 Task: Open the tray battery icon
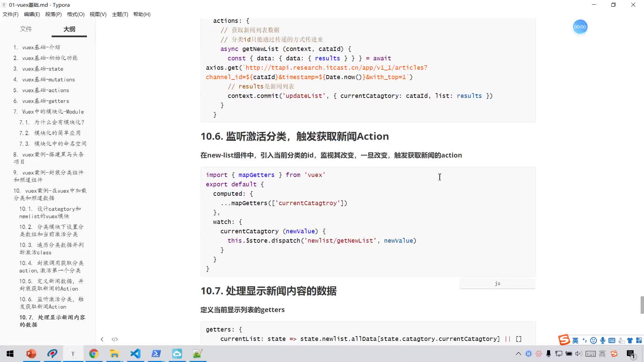pos(569,354)
